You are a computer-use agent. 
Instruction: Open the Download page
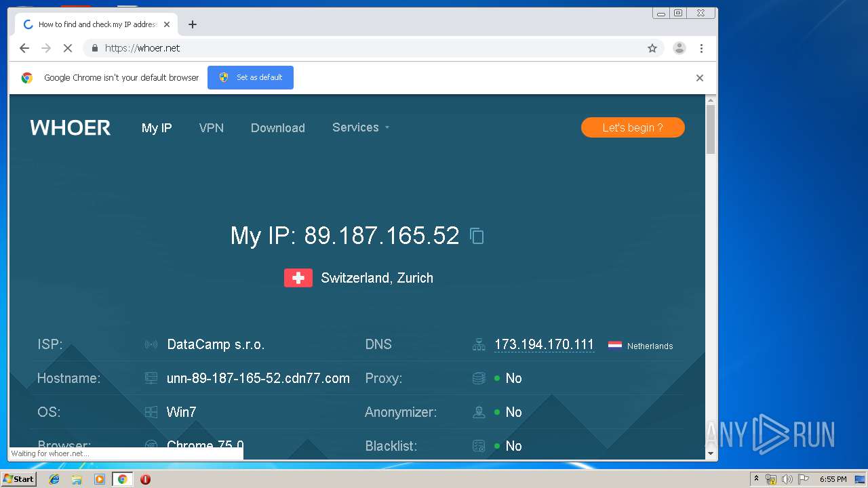(x=278, y=128)
